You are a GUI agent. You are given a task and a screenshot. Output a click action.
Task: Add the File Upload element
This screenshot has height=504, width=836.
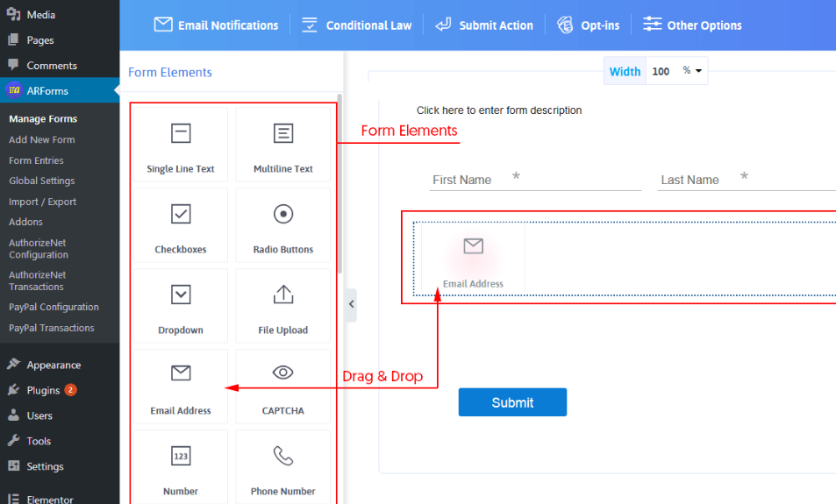tap(283, 306)
